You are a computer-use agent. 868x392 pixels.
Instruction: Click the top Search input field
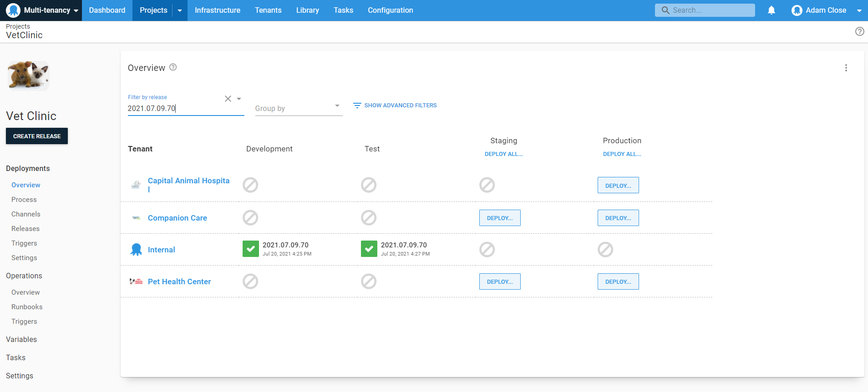[x=705, y=10]
